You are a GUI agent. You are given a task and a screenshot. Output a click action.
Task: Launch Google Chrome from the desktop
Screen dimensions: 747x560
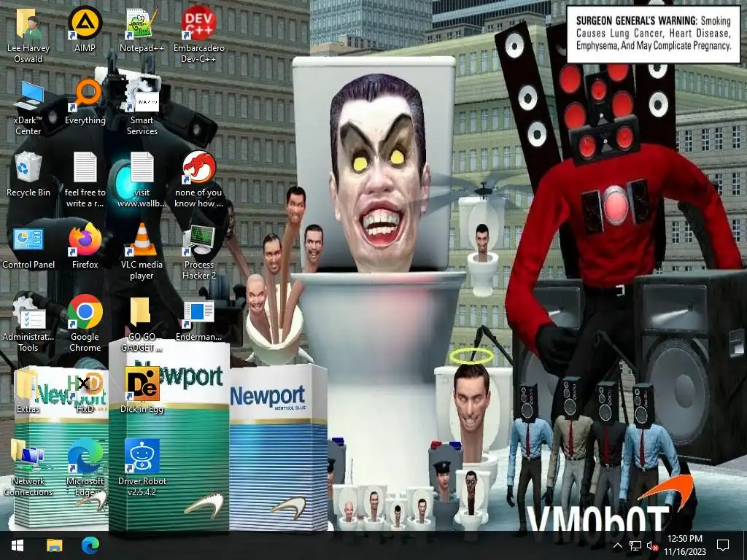coord(85,324)
